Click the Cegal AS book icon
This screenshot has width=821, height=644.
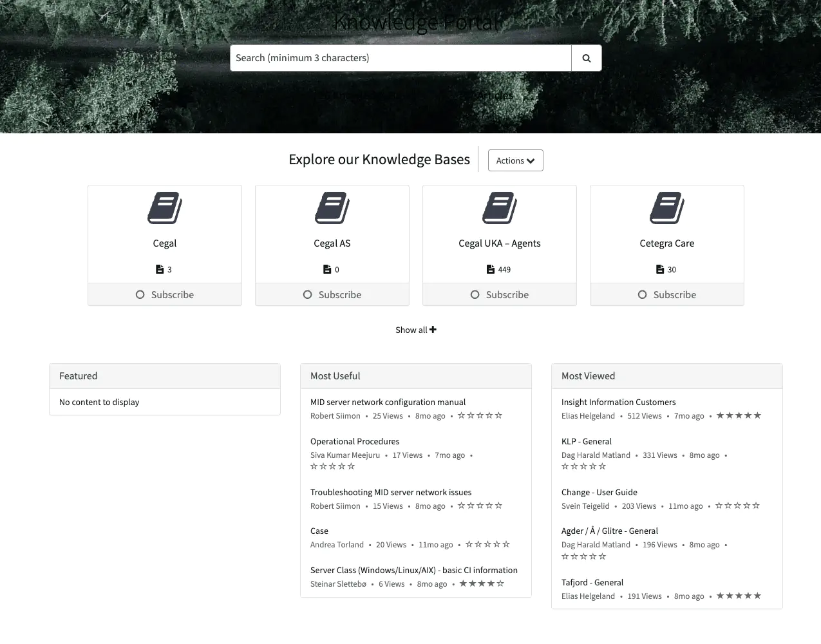(332, 208)
